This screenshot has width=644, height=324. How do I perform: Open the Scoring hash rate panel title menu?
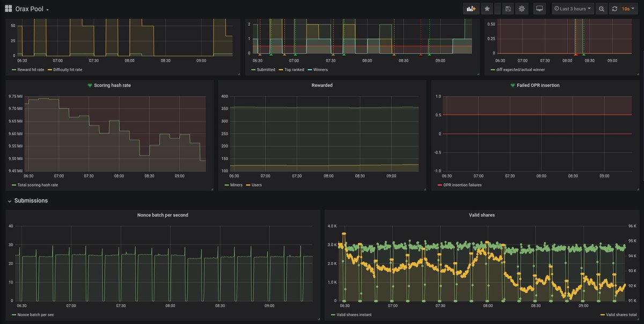click(x=112, y=85)
